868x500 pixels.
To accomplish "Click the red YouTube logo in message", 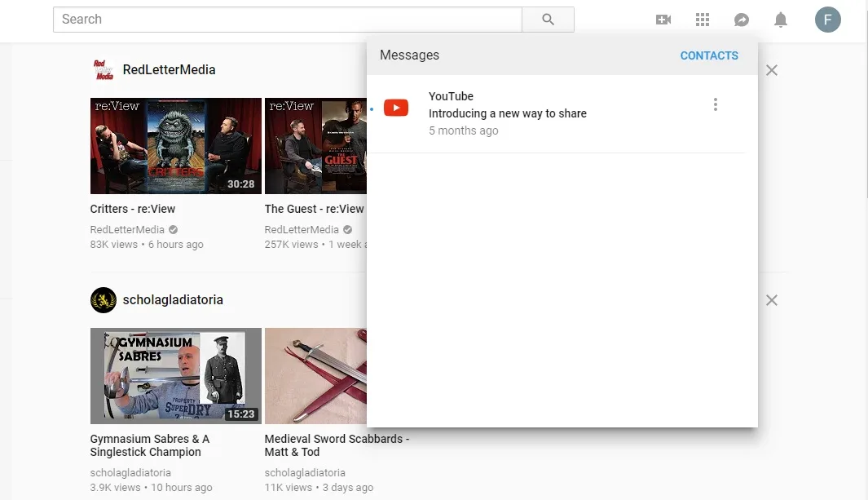I will click(396, 108).
